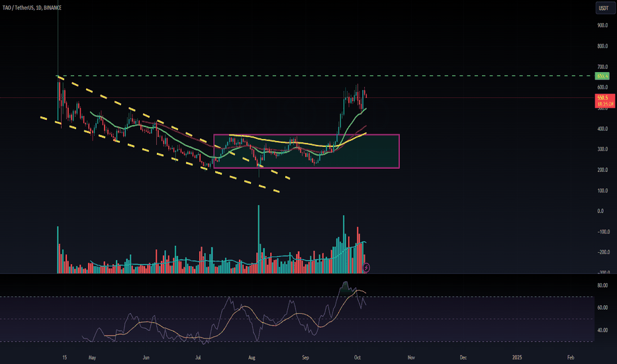This screenshot has height=364, width=617.
Task: Click the May date on time axis
Action: point(92,357)
